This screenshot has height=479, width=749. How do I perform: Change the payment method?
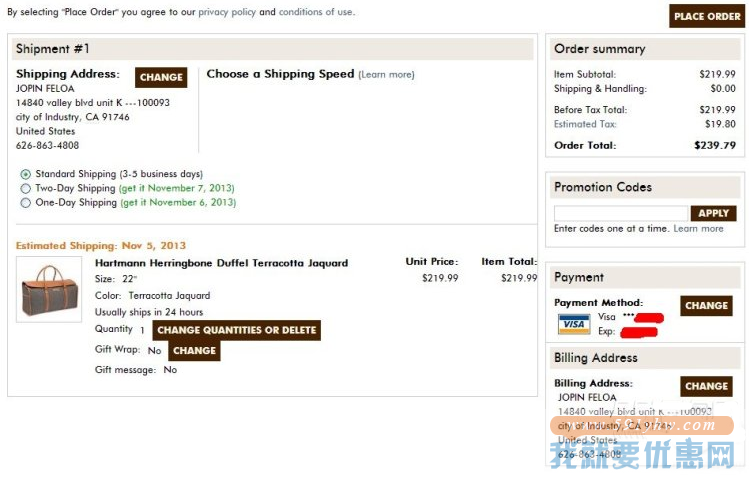click(x=706, y=306)
